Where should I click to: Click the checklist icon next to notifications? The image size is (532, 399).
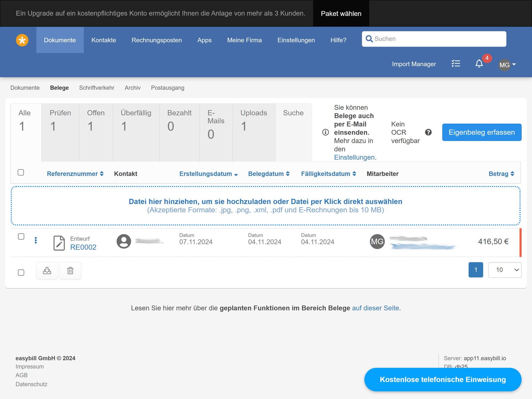click(456, 64)
